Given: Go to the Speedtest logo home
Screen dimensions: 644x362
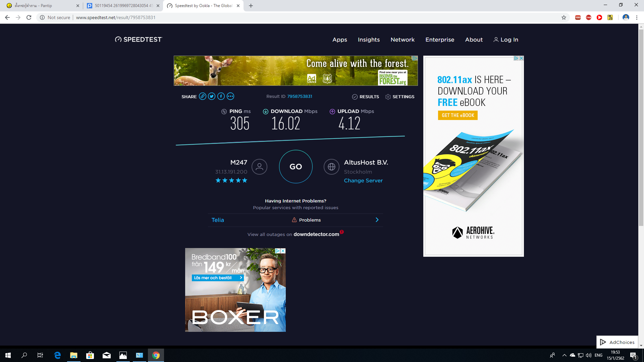Looking at the screenshot, I should point(138,40).
